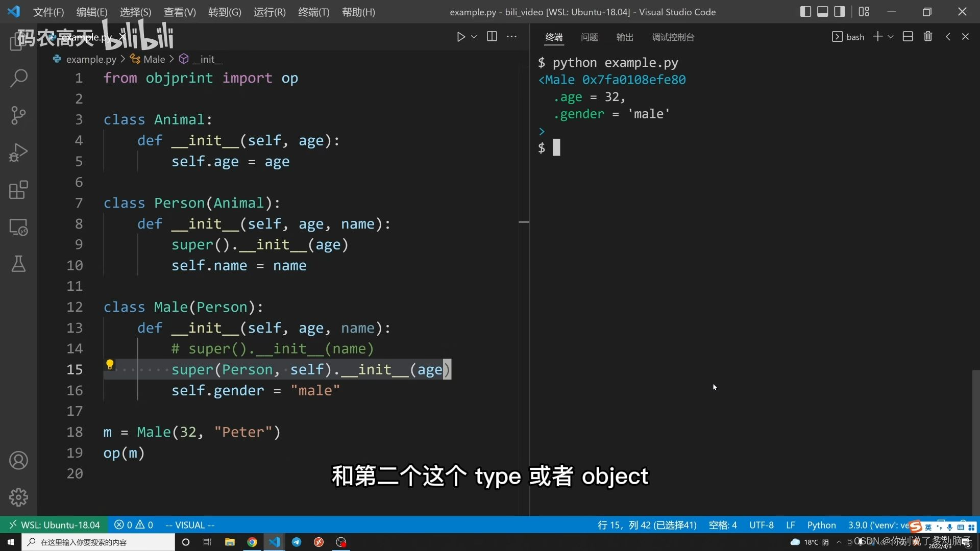Image resolution: width=980 pixels, height=551 pixels.
Task: Click the Windows Start button
Action: click(x=11, y=542)
